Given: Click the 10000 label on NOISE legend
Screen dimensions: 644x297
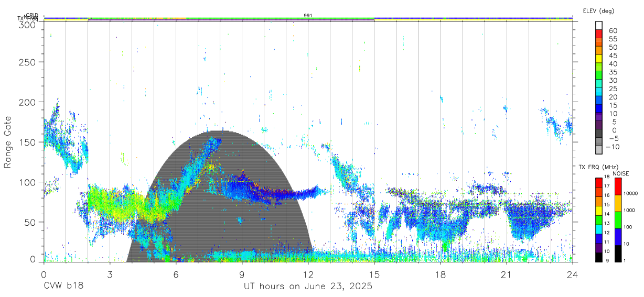Looking at the screenshot, I should (x=631, y=193).
